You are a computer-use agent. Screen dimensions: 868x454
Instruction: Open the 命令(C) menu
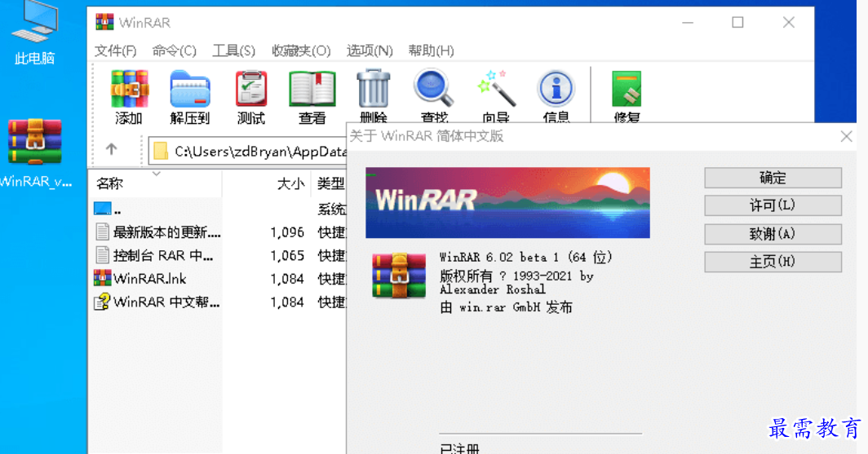(x=174, y=51)
